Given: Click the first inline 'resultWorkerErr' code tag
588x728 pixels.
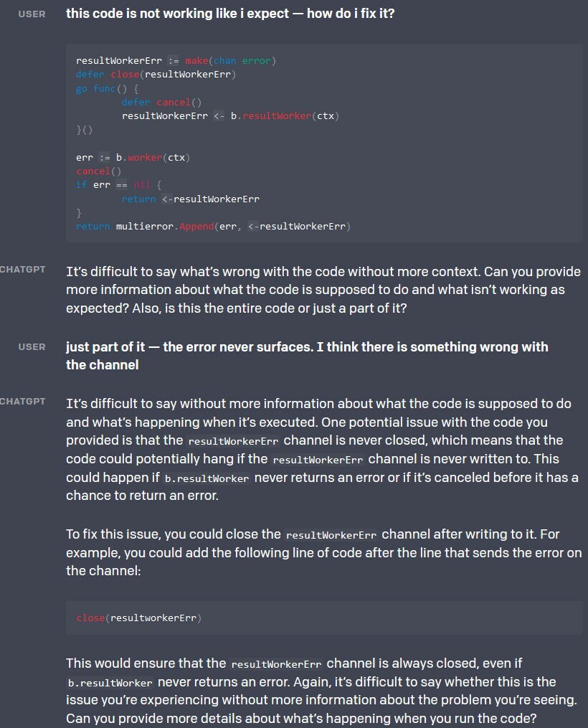Looking at the screenshot, I should (234, 441).
